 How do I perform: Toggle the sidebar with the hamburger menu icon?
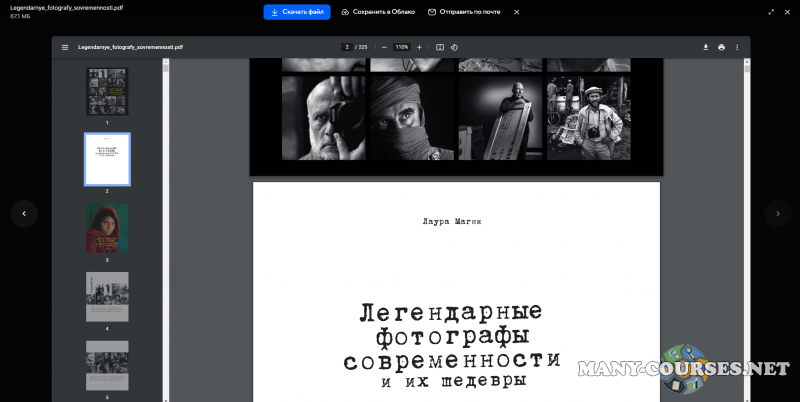tap(65, 47)
